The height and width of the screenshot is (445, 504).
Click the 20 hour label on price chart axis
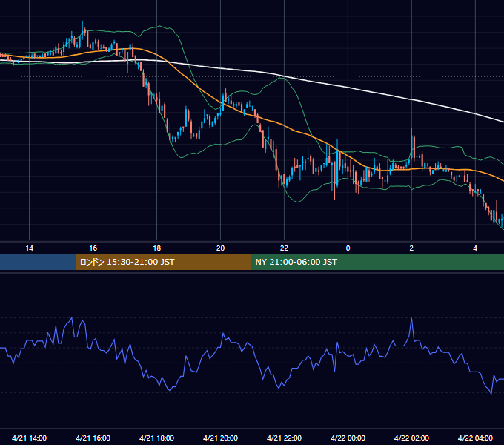(x=220, y=248)
